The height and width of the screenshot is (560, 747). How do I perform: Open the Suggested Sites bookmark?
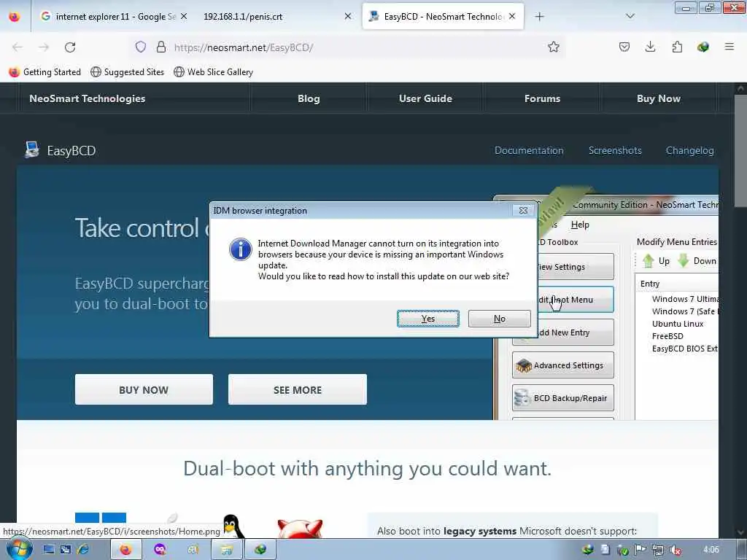tap(127, 72)
